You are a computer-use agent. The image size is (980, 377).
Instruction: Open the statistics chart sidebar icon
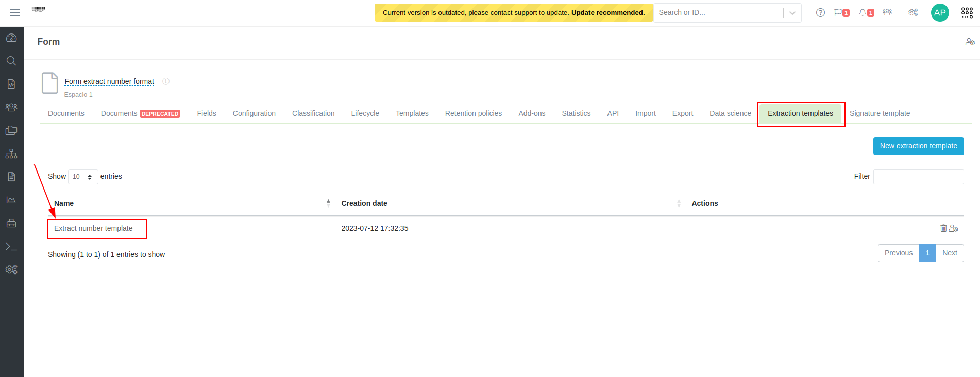[11, 200]
